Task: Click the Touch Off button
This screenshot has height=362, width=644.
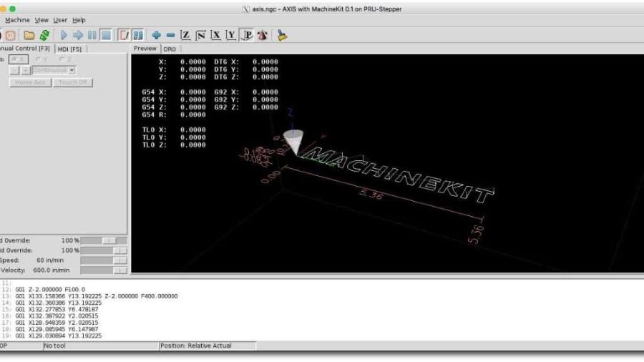Action: pyautogui.click(x=73, y=82)
